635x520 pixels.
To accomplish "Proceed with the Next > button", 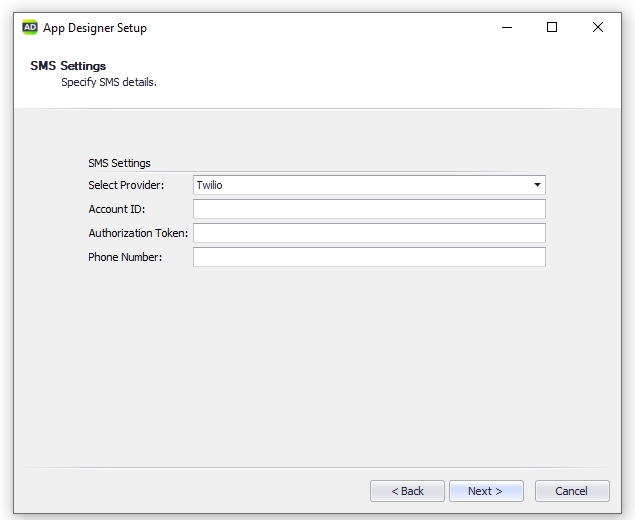I will coord(486,491).
